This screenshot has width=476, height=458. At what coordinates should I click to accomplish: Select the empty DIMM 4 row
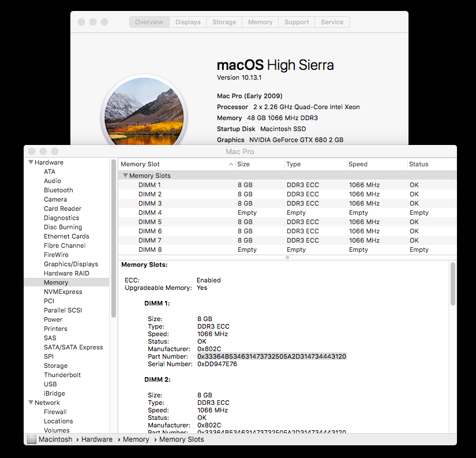287,213
